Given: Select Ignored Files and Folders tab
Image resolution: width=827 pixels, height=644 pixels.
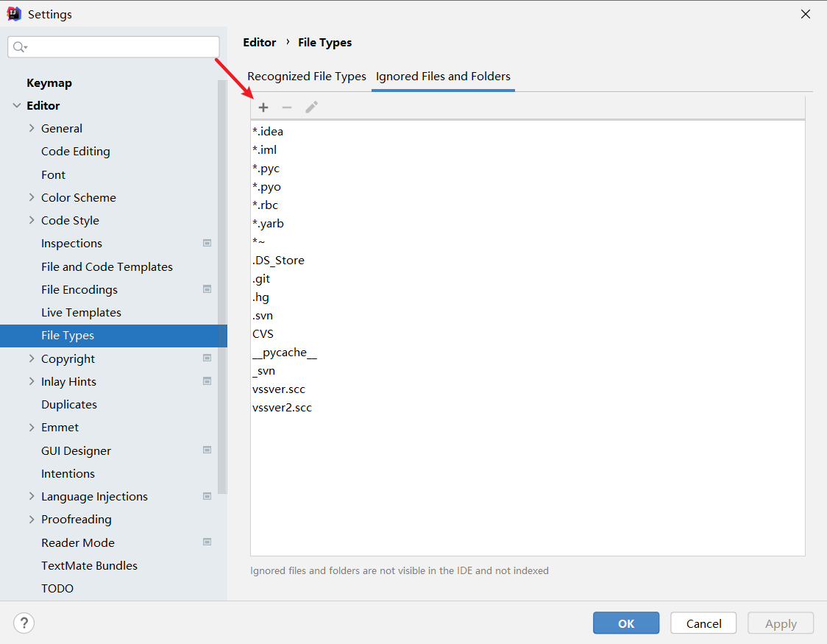Looking at the screenshot, I should 443,77.
